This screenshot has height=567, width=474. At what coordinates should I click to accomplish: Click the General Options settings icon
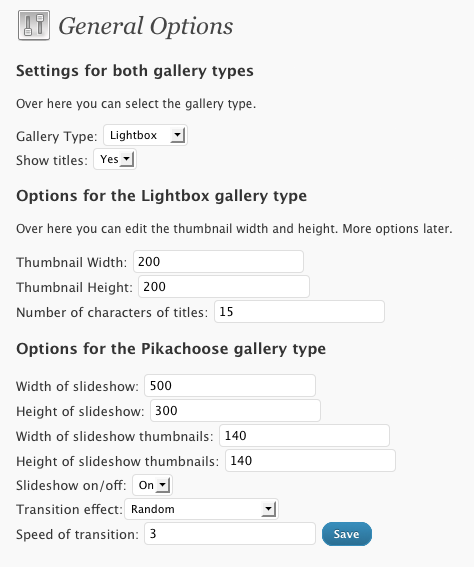[34, 25]
